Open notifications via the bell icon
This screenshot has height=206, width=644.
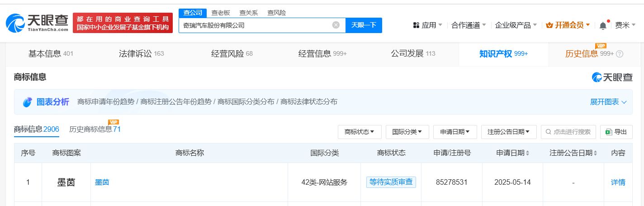pyautogui.click(x=603, y=26)
